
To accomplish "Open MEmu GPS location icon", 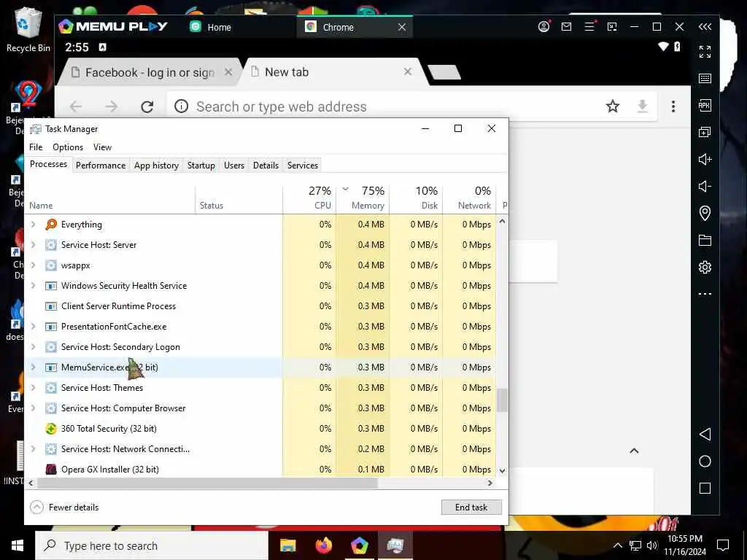I will tap(705, 213).
